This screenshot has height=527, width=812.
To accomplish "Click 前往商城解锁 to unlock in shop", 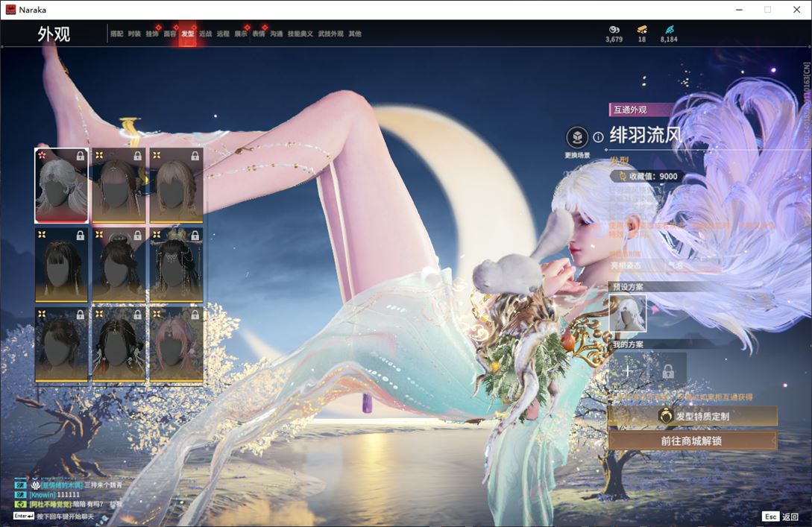I will [693, 441].
